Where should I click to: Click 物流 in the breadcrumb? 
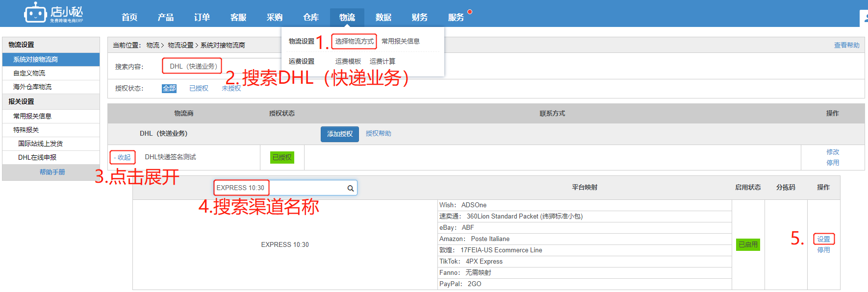coord(153,45)
